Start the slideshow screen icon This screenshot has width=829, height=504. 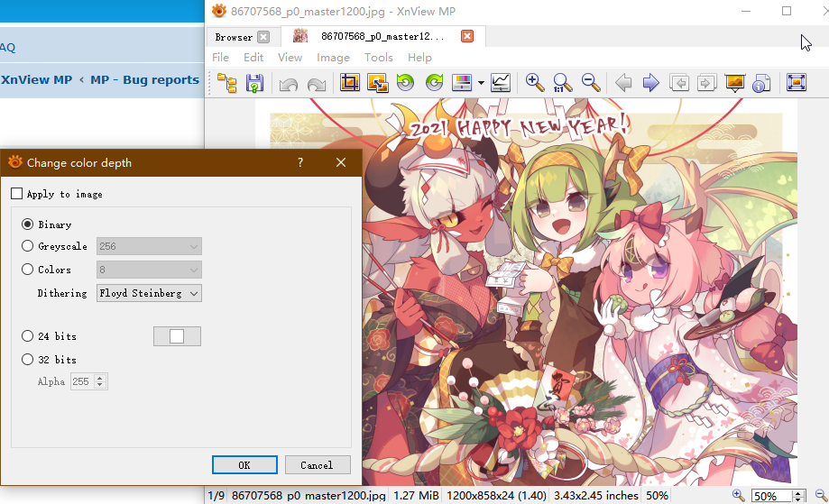click(735, 83)
